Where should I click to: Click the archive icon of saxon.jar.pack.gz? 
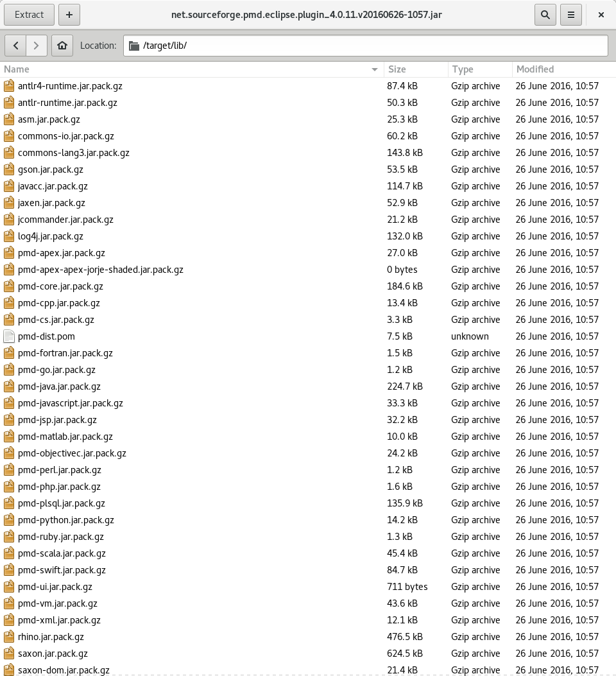point(8,653)
